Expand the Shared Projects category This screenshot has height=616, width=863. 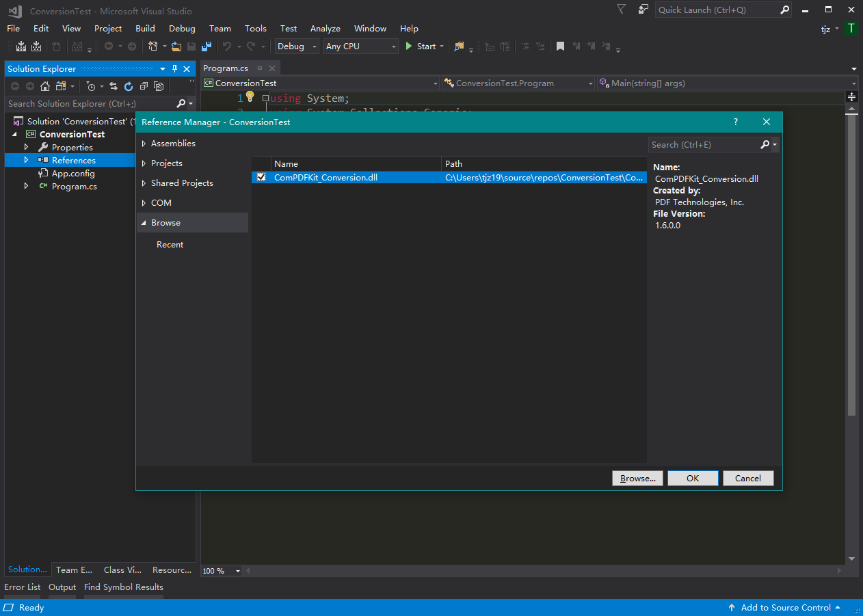tap(144, 183)
